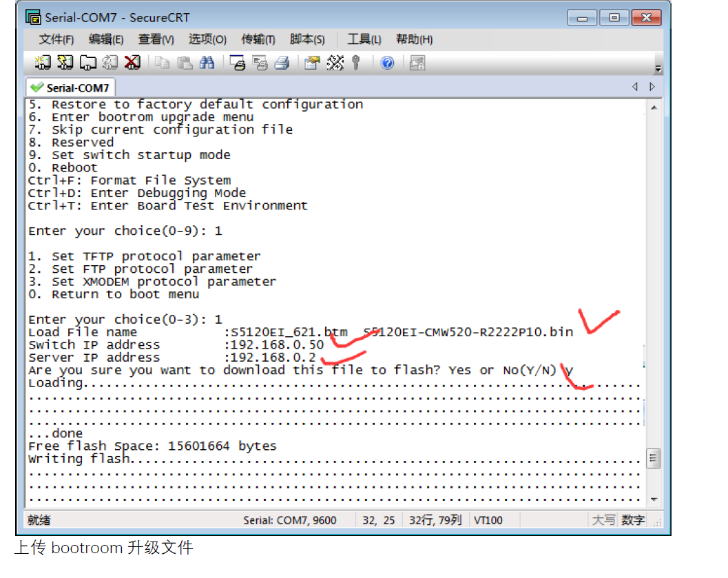Click terminal line '1. Set TFTP protocol parameter'
Viewport: 728px width, 578px height.
145,256
